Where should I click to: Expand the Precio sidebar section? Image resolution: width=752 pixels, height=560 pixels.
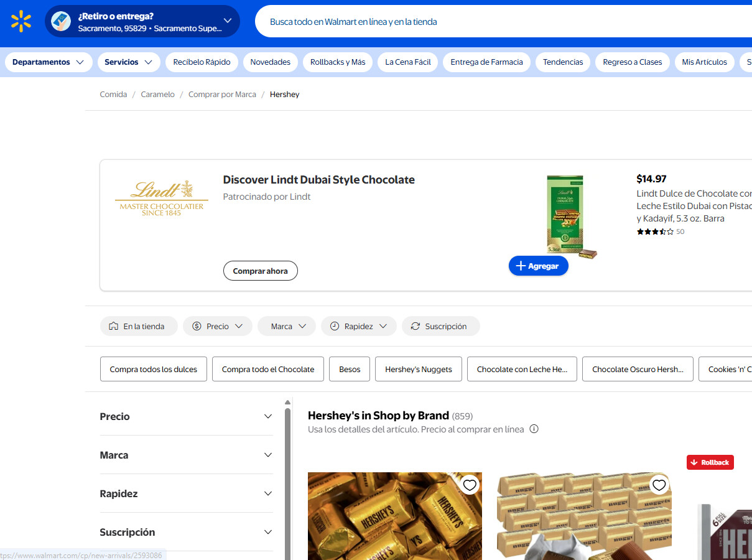[187, 416]
